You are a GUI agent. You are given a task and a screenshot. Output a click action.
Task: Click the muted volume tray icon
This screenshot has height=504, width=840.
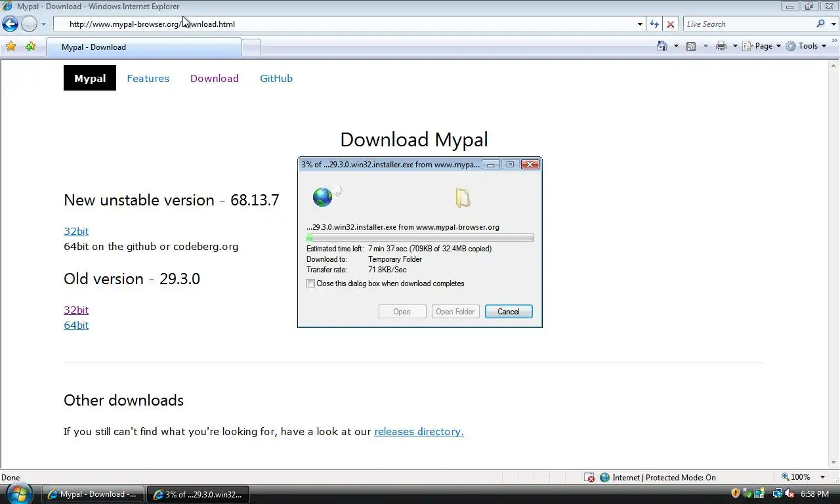point(789,493)
